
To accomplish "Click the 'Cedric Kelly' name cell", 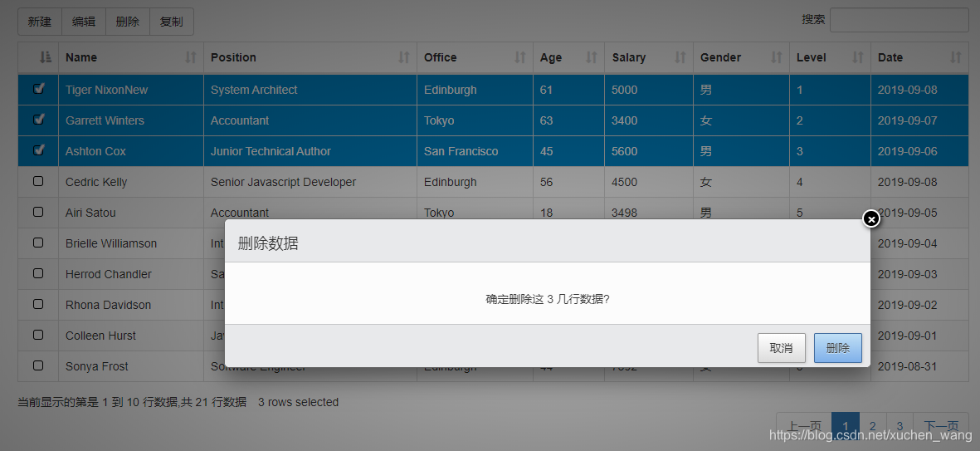I will [x=131, y=182].
